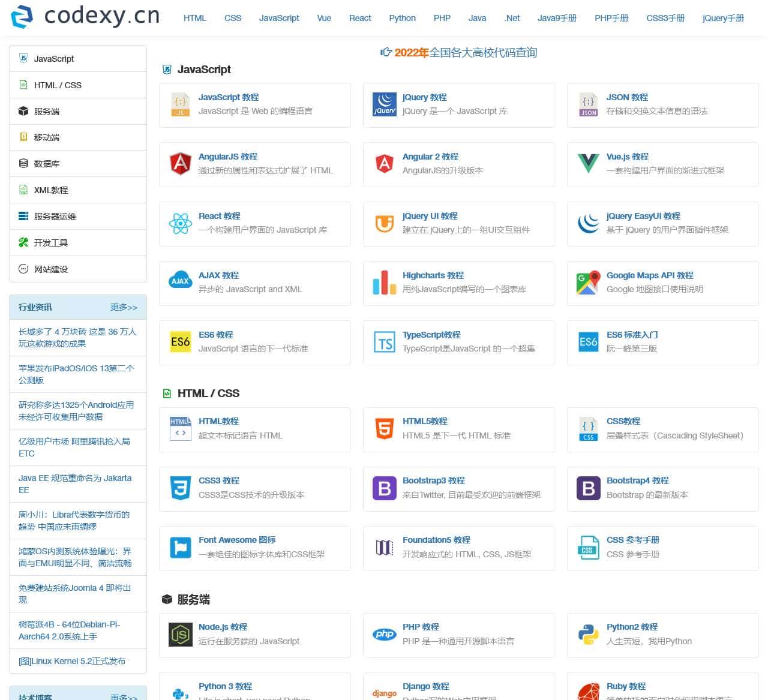Go to 服务器运维 in the sidebar

pyautogui.click(x=78, y=217)
